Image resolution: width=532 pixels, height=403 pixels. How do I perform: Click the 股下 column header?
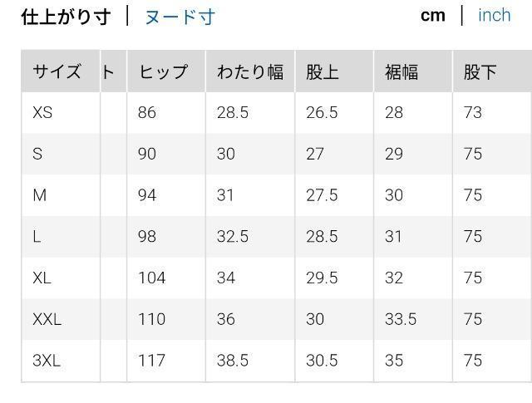pyautogui.click(x=480, y=71)
